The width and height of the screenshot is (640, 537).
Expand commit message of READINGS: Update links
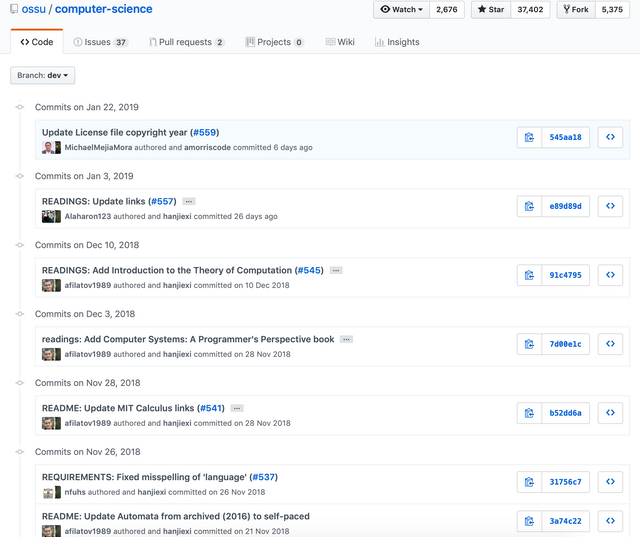(189, 202)
